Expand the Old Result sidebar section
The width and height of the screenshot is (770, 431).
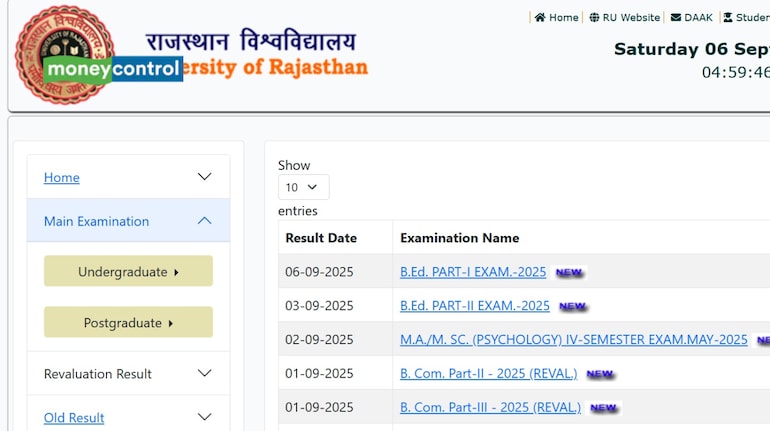pos(204,417)
